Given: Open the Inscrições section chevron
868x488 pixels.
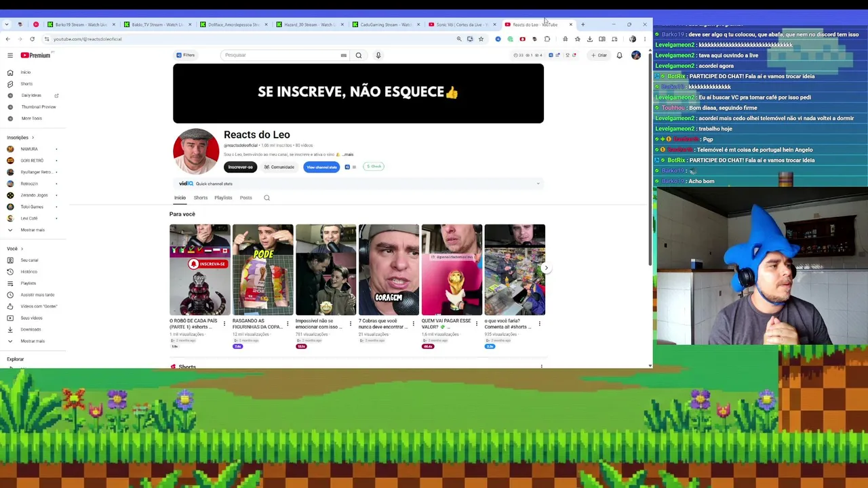Looking at the screenshot, I should (34, 138).
